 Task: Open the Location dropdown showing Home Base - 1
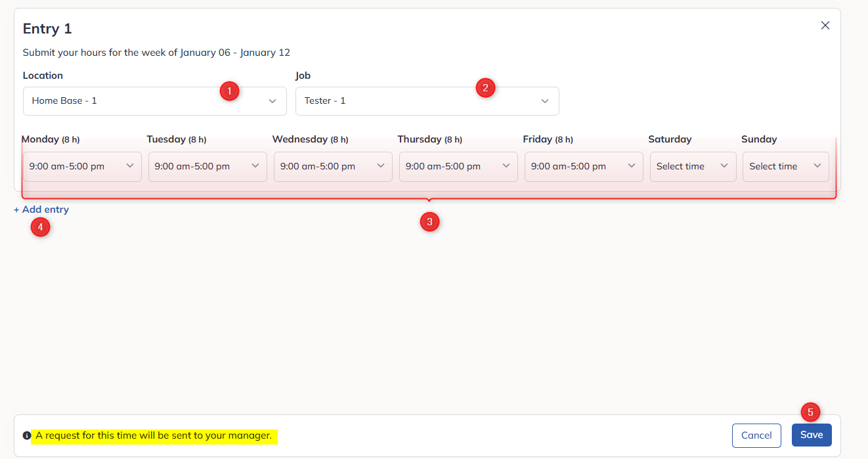(155, 101)
